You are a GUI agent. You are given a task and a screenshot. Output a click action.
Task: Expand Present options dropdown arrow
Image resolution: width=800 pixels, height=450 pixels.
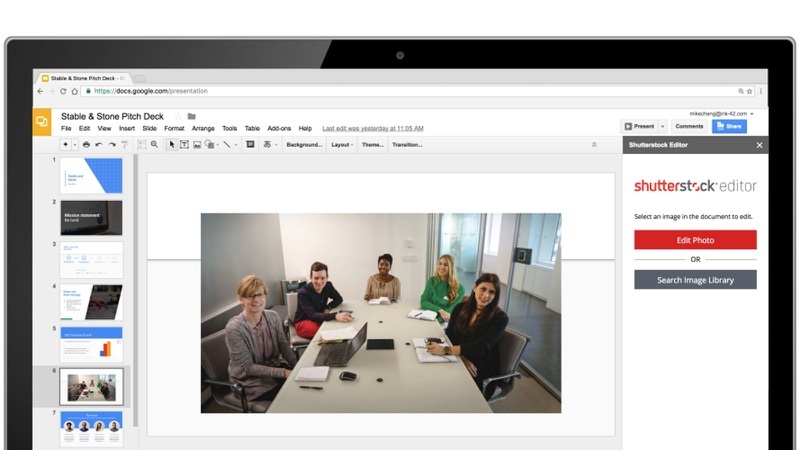click(x=663, y=126)
